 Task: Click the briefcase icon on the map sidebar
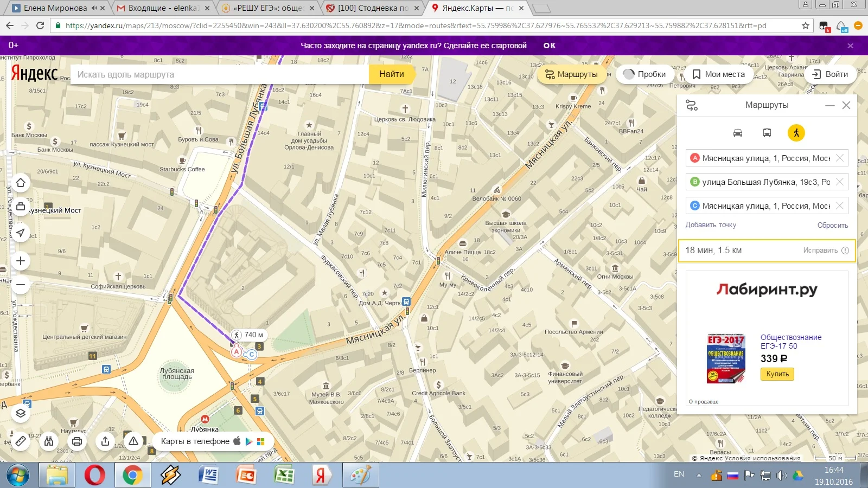(x=21, y=207)
